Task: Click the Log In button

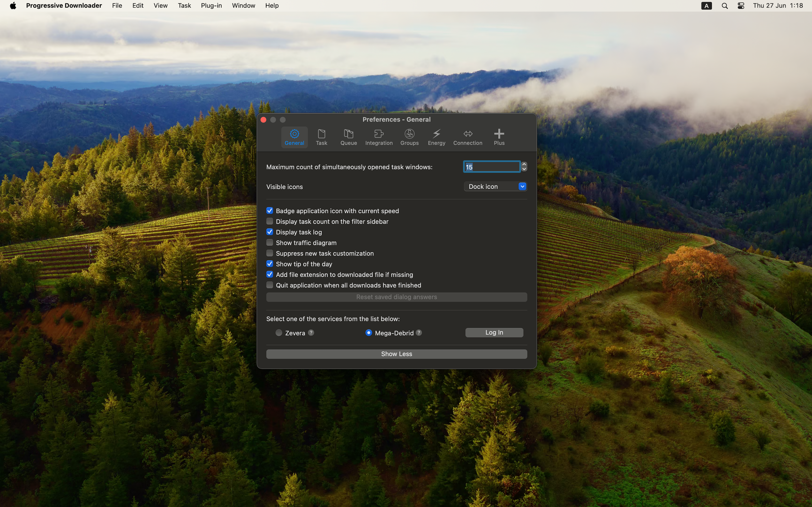Action: coord(494,332)
